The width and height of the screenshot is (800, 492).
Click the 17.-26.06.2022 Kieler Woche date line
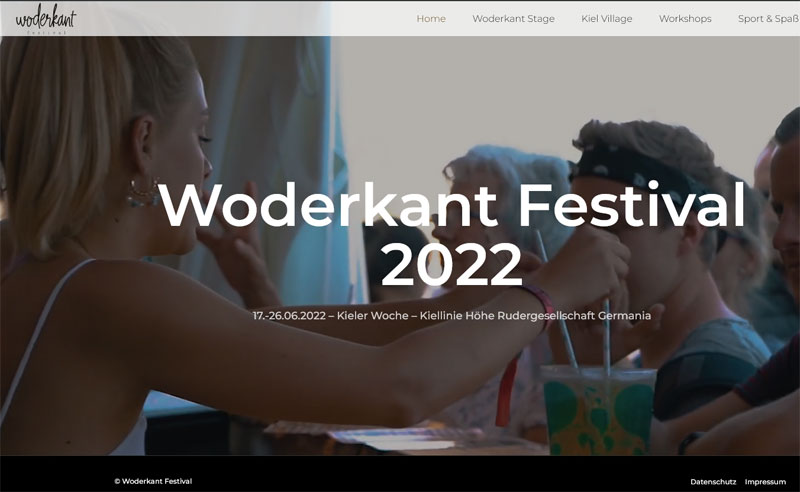[452, 315]
